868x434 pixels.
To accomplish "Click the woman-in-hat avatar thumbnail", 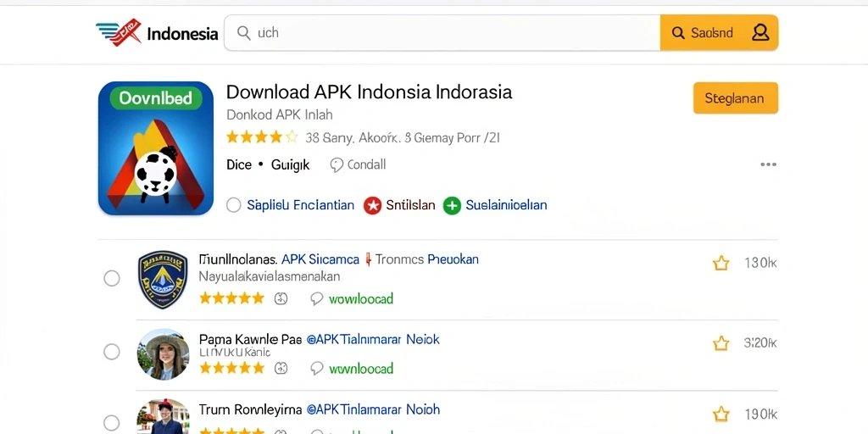I will (x=163, y=354).
